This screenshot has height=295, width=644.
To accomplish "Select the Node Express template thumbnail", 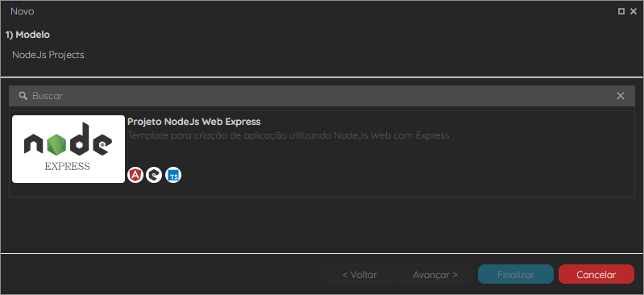I will (69, 149).
